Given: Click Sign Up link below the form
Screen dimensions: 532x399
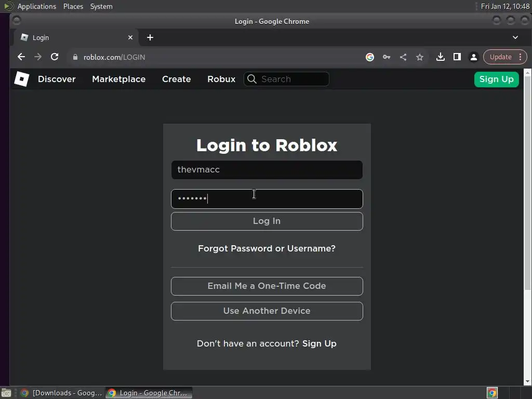Looking at the screenshot, I should pyautogui.click(x=320, y=344).
